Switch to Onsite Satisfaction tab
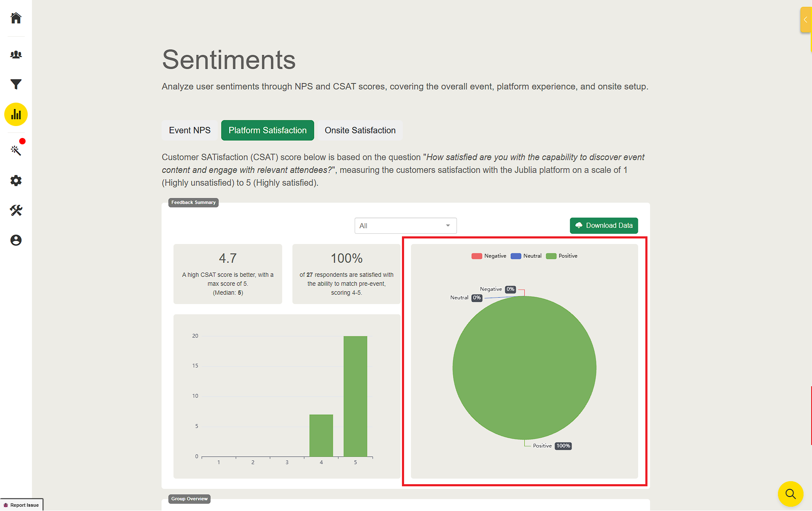The width and height of the screenshot is (812, 511). click(x=360, y=130)
